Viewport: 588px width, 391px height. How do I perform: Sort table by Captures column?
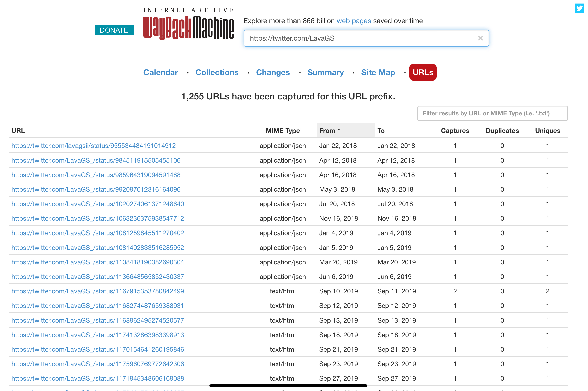tap(455, 131)
